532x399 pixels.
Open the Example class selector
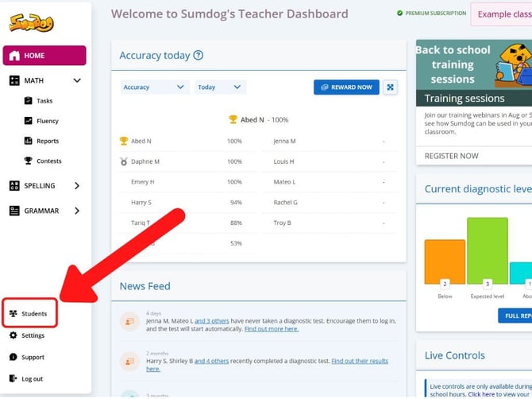[x=501, y=14]
